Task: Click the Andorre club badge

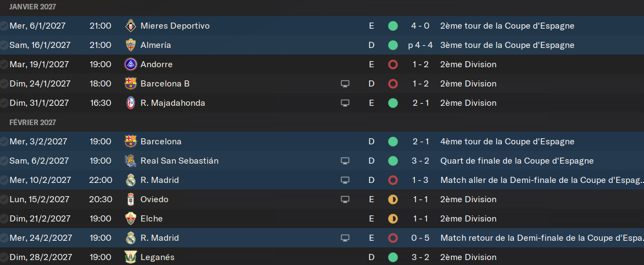Action: point(130,64)
